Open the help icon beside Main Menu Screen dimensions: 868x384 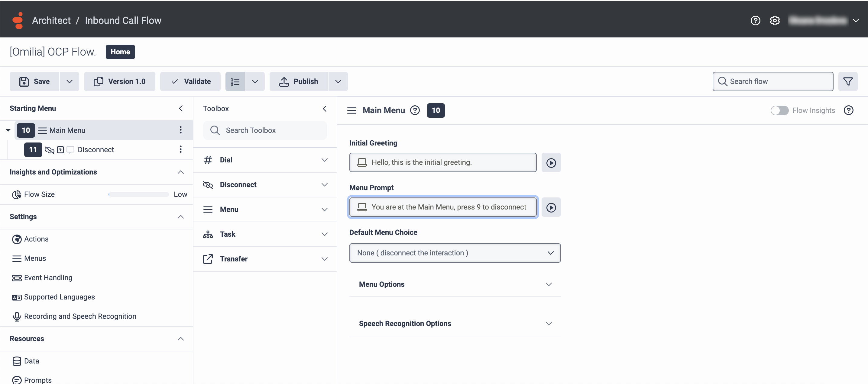pos(414,110)
